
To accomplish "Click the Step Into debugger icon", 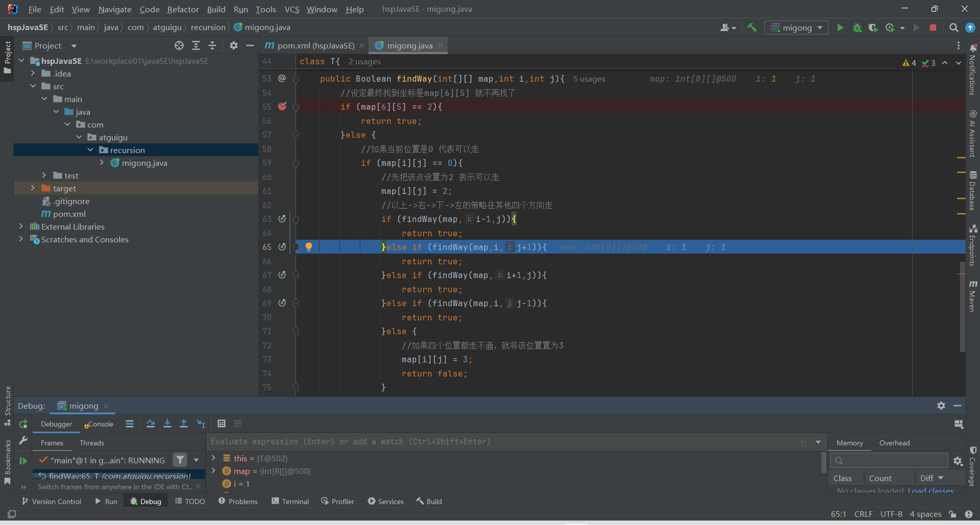I will click(x=167, y=423).
